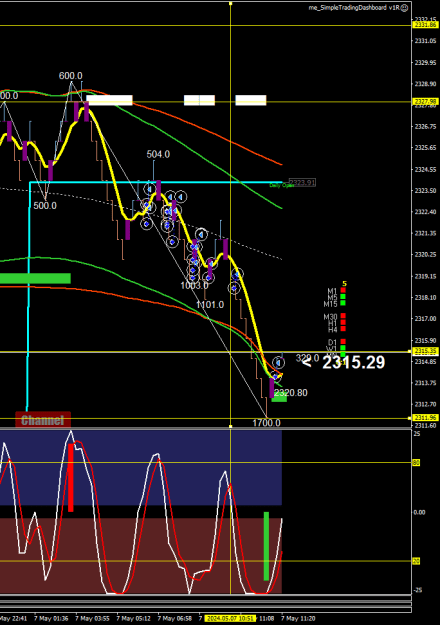Click the red H1 timeframe indicator square
The width and height of the screenshot is (440, 625).
[343, 322]
